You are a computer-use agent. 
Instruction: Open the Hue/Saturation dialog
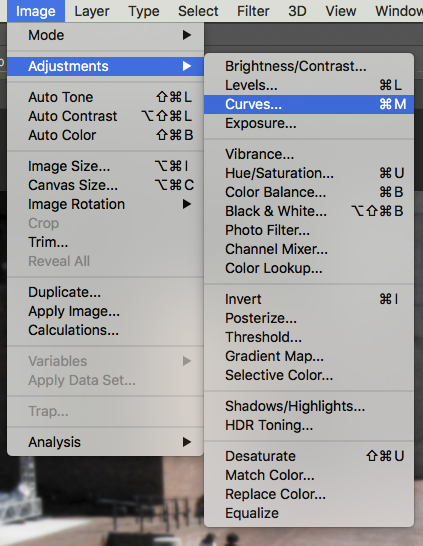309,173
